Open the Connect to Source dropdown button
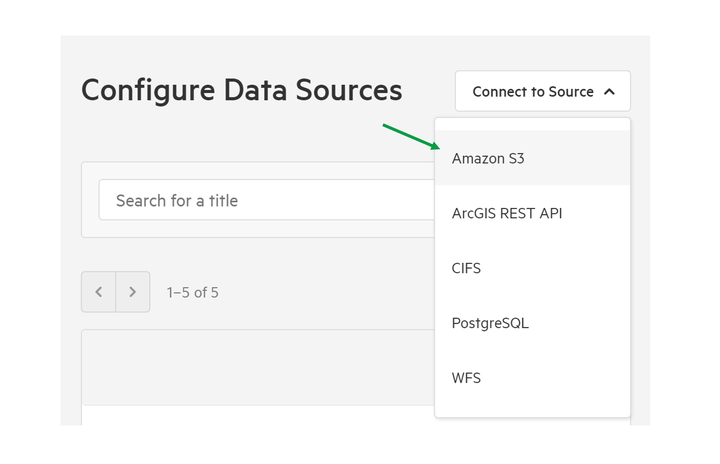720x464 pixels. [x=543, y=91]
